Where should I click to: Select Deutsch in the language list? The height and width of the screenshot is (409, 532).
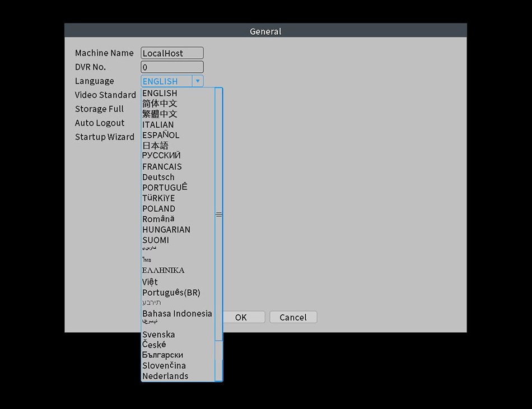(158, 177)
